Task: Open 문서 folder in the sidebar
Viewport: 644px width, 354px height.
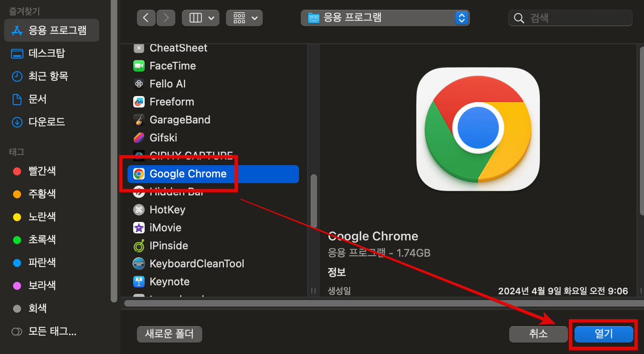Action: pos(51,99)
